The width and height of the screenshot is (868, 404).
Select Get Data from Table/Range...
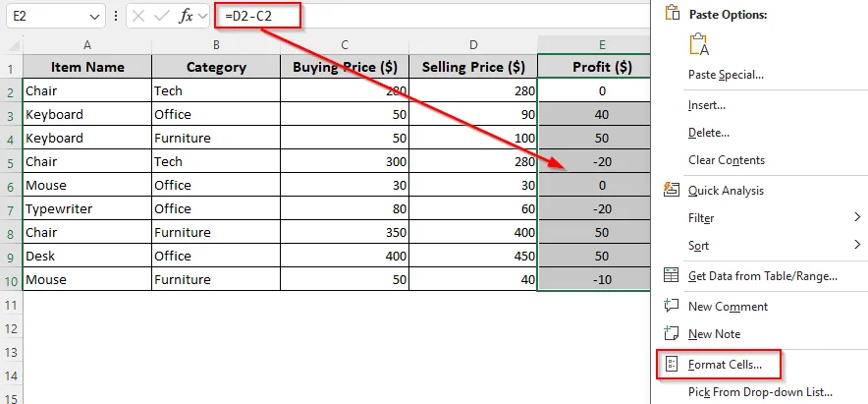coord(762,276)
